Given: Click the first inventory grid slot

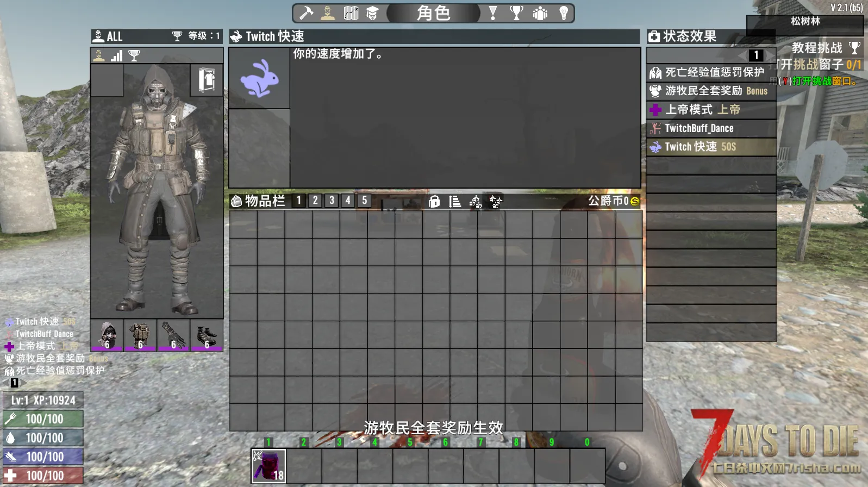Looking at the screenshot, I should click(243, 224).
